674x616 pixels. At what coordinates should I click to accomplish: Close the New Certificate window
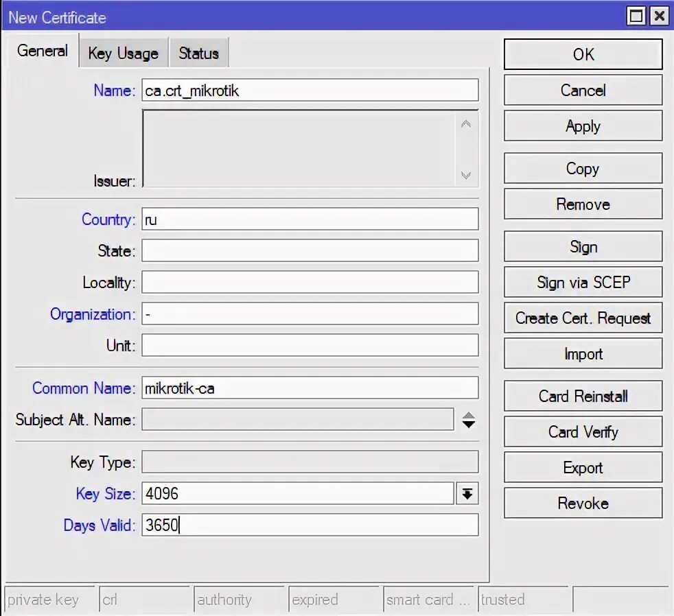tap(659, 16)
